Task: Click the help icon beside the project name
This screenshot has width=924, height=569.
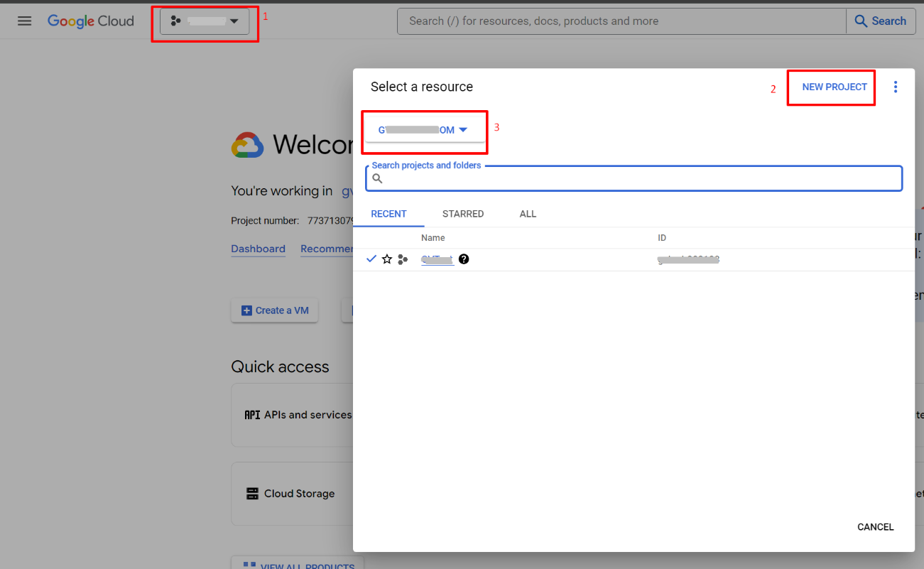Action: click(464, 259)
